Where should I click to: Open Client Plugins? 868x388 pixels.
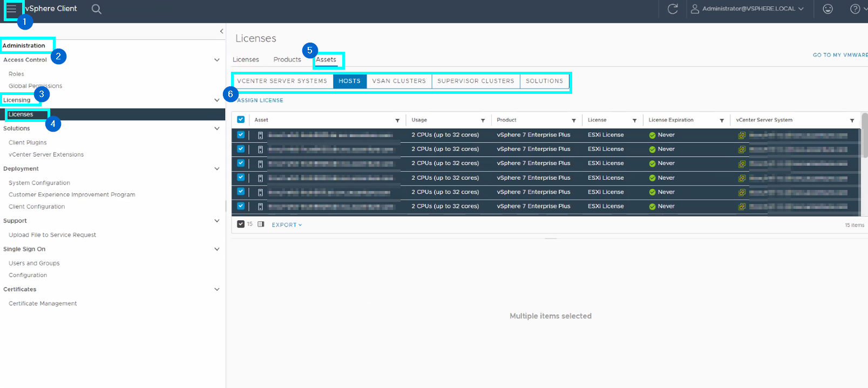(x=28, y=142)
